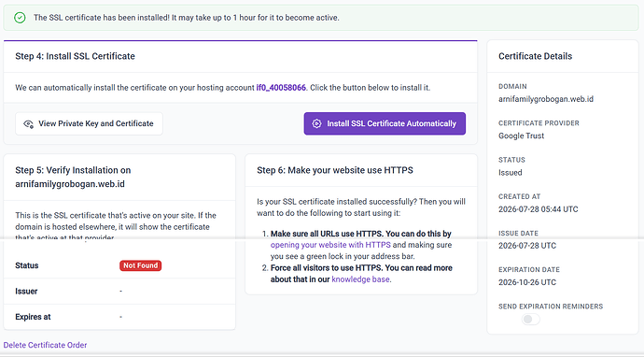644x357 pixels.
Task: Open View Private Key and Certificate
Action: point(89,123)
